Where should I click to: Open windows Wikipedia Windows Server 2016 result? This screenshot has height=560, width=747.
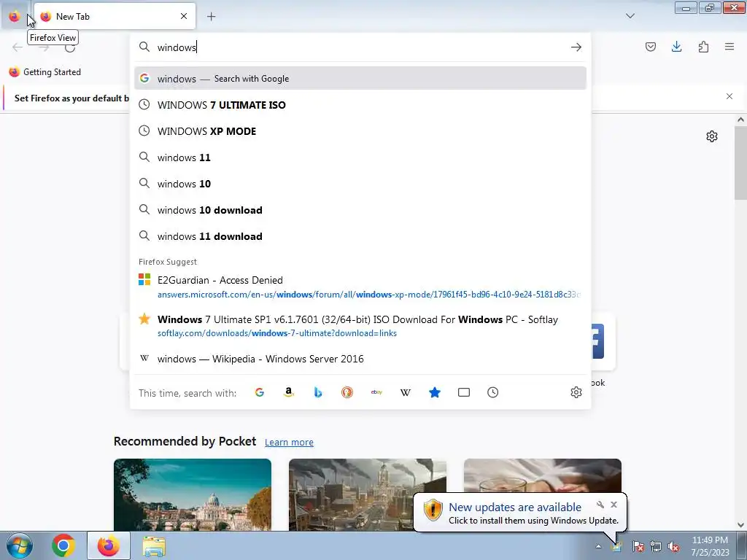360,359
